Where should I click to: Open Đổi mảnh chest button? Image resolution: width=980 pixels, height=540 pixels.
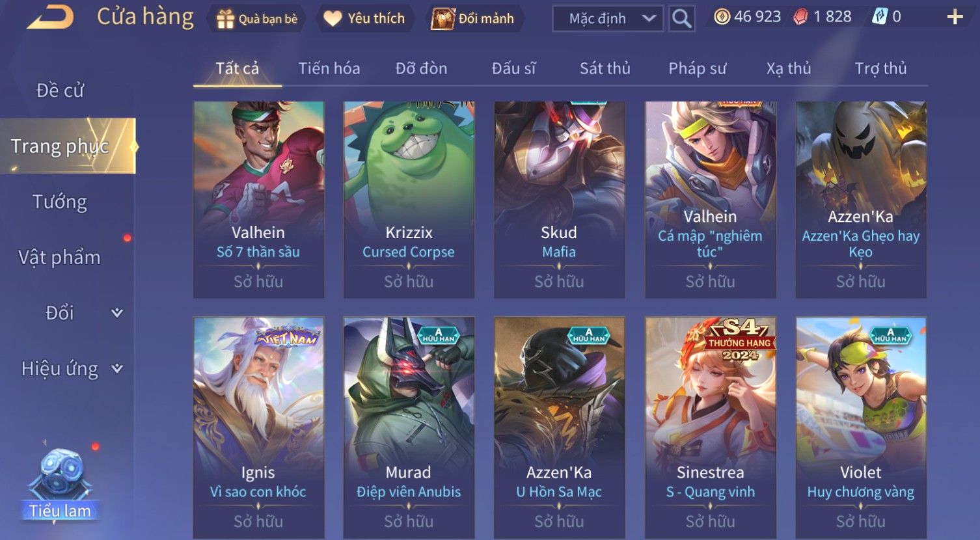[473, 19]
